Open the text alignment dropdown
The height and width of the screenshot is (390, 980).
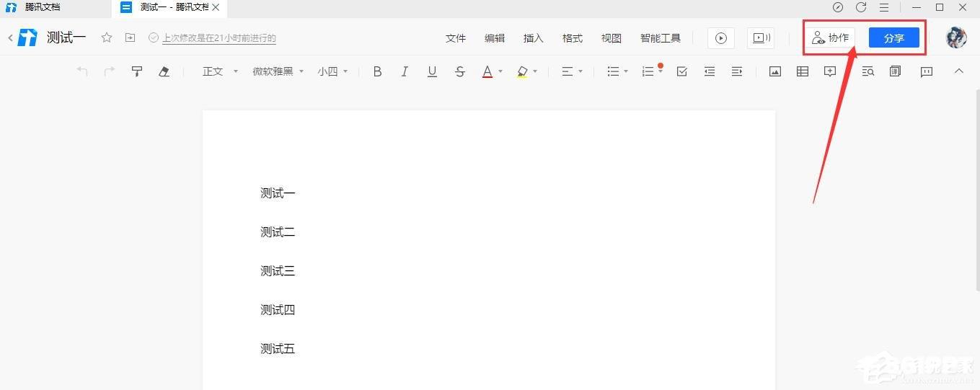(572, 71)
